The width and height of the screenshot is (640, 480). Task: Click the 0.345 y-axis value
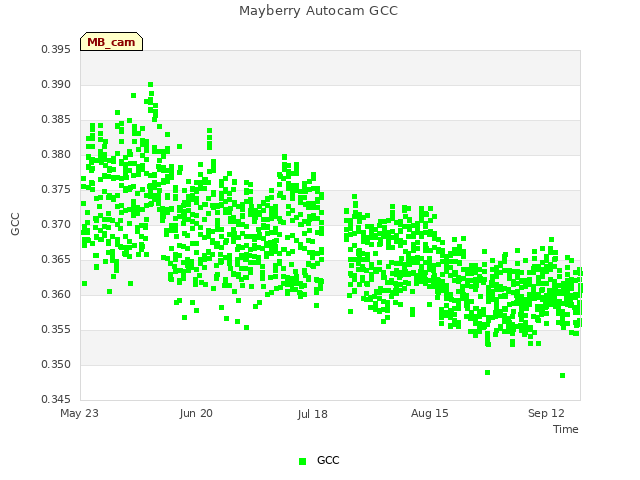point(56,399)
